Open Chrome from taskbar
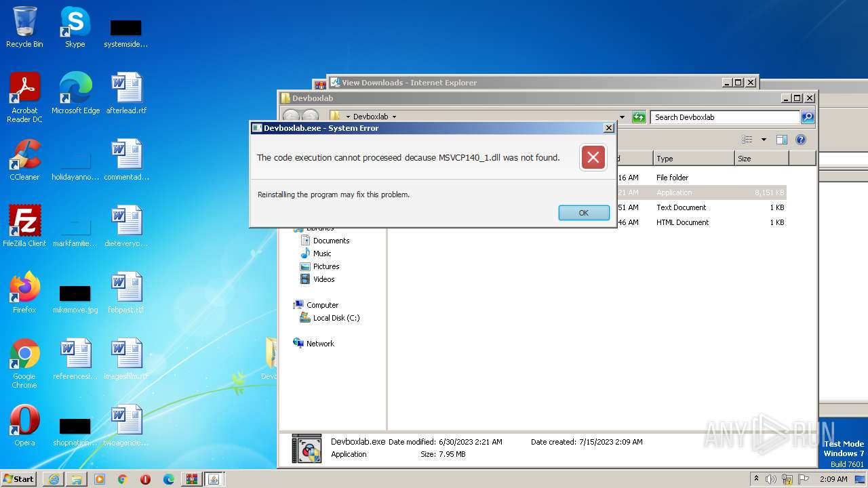The image size is (868, 488). tap(123, 479)
